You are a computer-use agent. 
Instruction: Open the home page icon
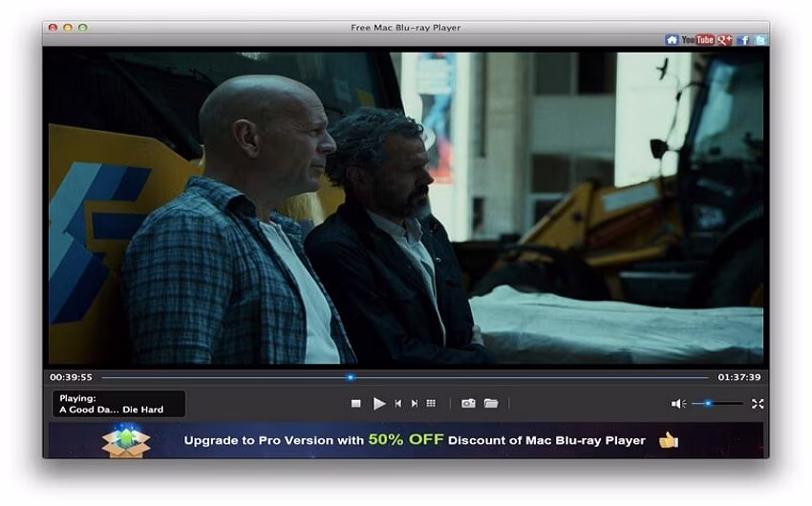tap(672, 40)
